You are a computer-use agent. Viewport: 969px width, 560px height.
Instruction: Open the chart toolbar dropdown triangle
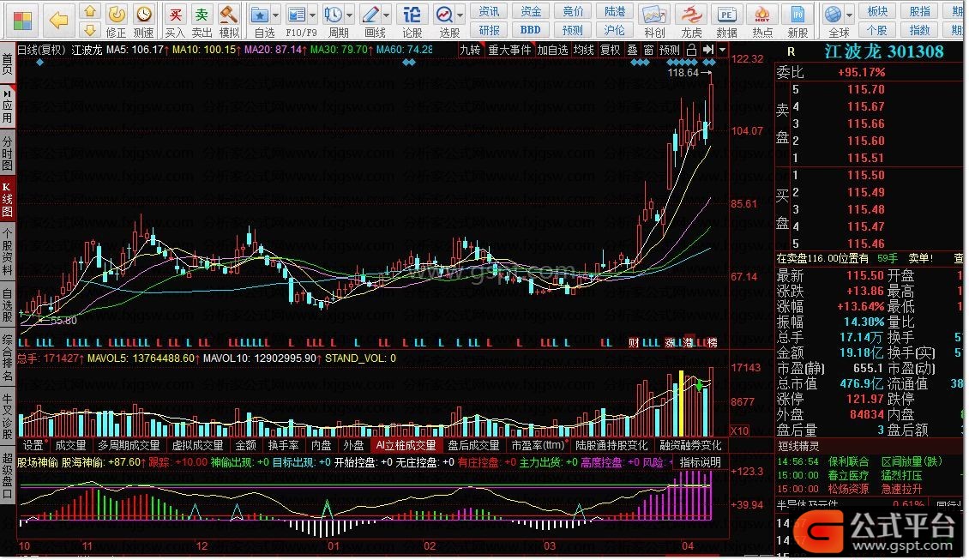tap(722, 50)
